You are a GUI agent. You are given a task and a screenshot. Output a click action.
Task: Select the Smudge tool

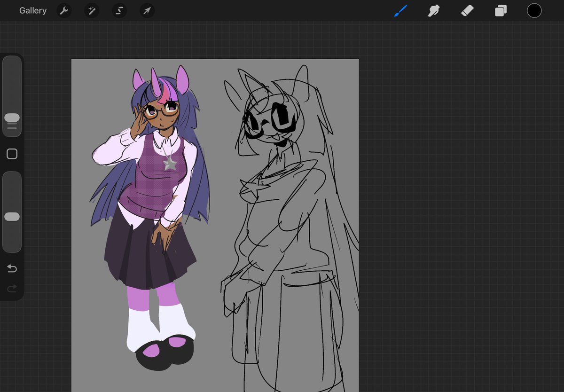point(434,10)
